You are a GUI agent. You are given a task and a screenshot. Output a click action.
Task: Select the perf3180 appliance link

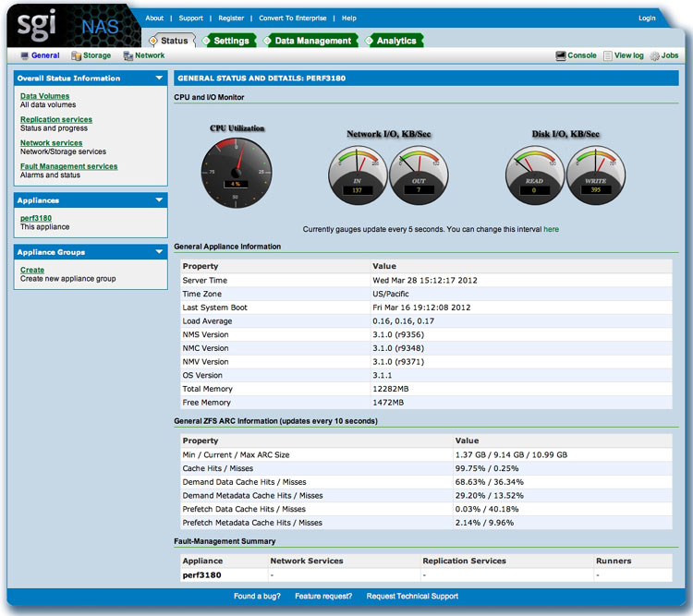36,218
